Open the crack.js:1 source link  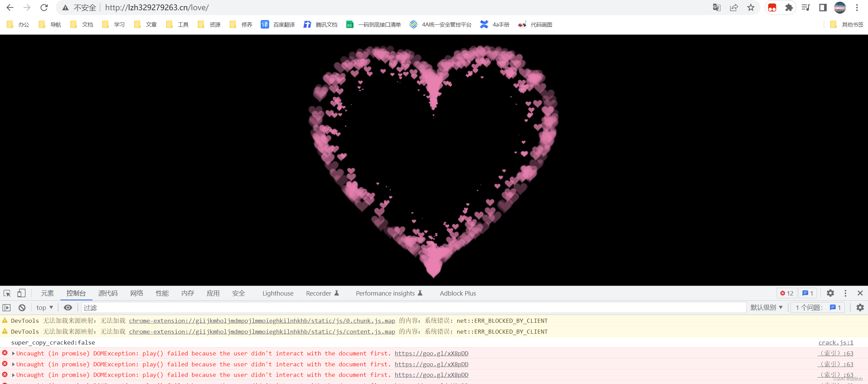[x=836, y=343]
